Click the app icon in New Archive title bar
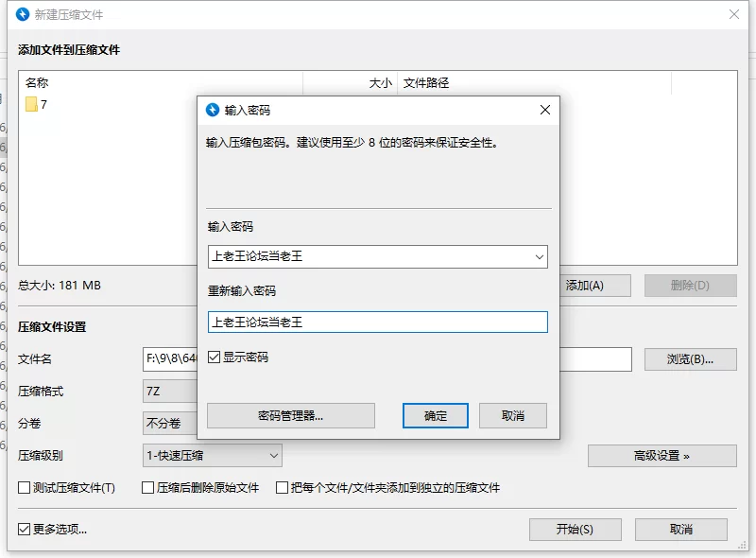Viewport: 756px width, 558px height. coord(23,14)
